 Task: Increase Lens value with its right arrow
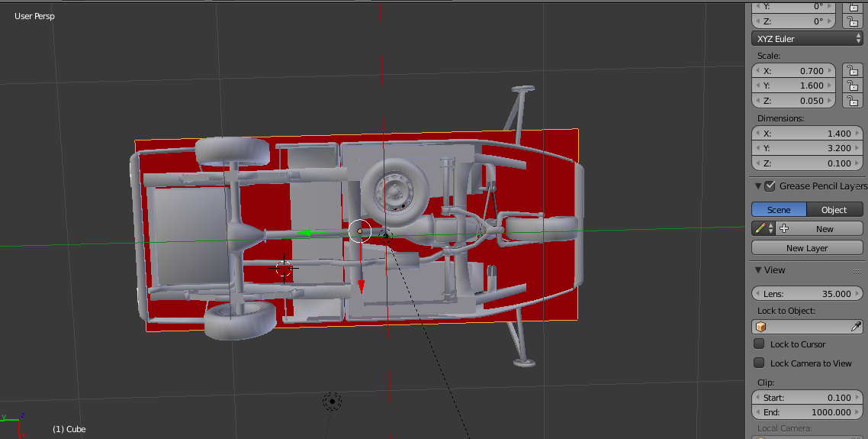[x=857, y=294]
